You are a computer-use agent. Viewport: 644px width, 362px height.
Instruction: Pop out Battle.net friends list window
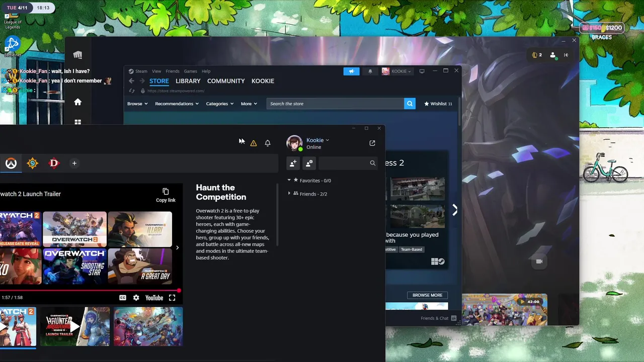click(x=372, y=143)
